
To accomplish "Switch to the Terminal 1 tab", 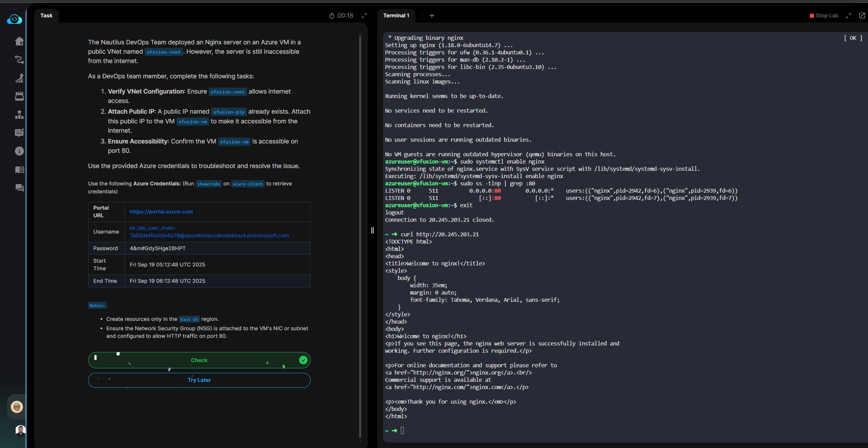I will 396,16.
